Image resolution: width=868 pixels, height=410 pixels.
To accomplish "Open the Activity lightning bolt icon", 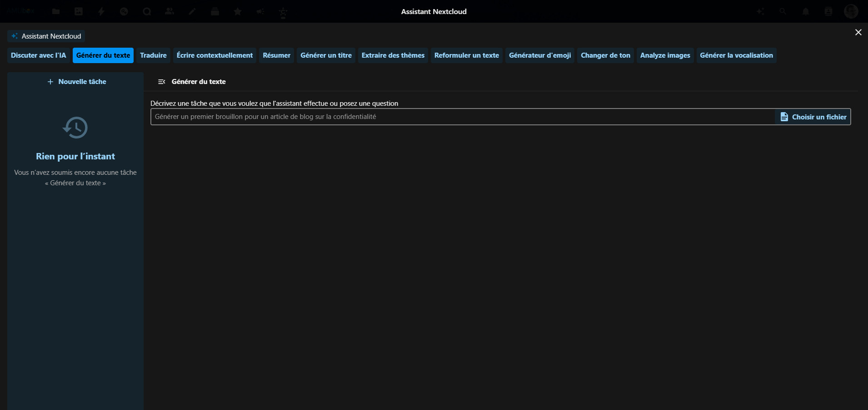I will click(x=101, y=11).
